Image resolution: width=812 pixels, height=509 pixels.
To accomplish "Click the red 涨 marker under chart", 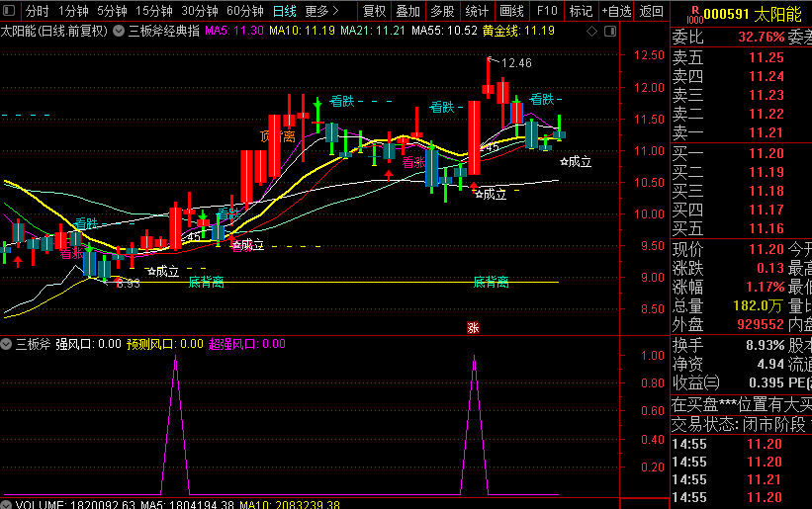I will pos(473,328).
